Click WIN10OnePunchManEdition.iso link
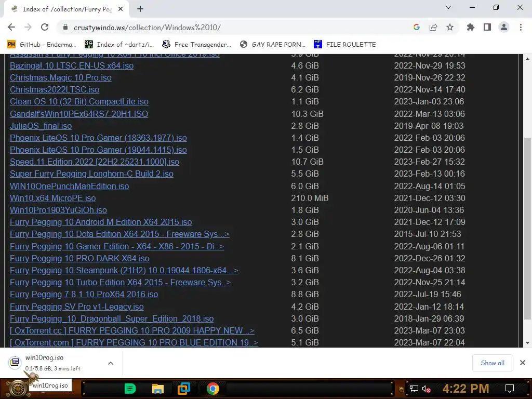532x399 pixels. [70, 187]
